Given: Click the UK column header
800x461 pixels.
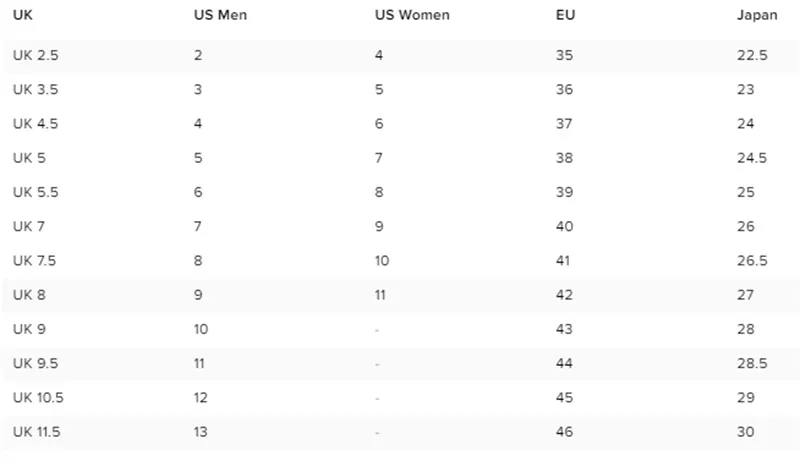Looking at the screenshot, I should [x=22, y=15].
